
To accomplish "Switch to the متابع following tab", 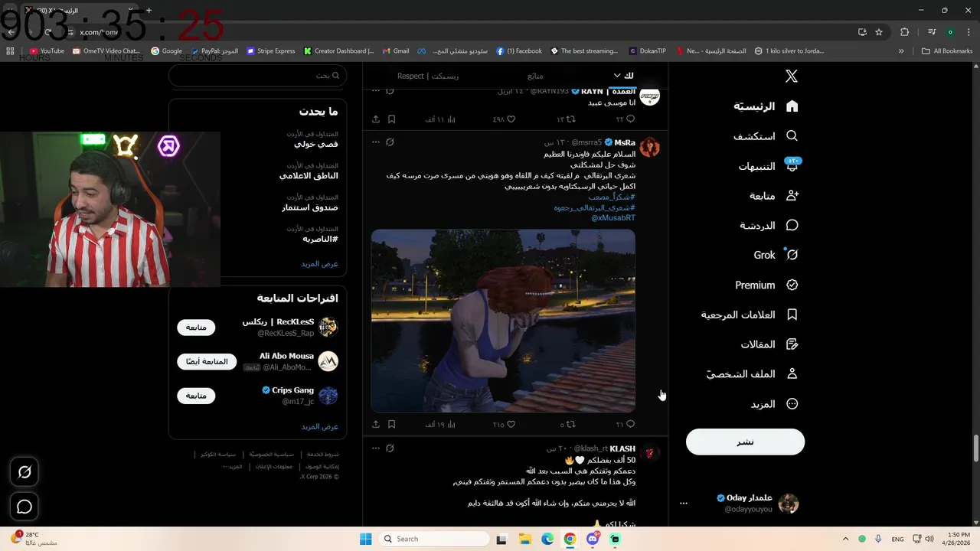I will [x=535, y=76].
